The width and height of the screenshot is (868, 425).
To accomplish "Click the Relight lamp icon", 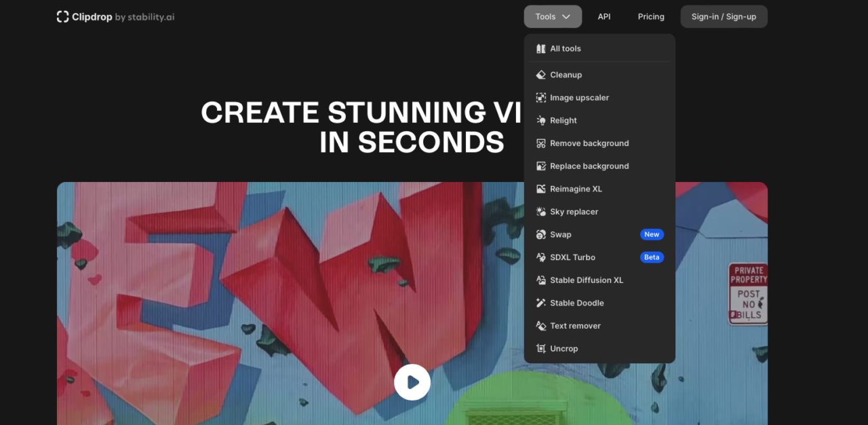I will tap(540, 120).
